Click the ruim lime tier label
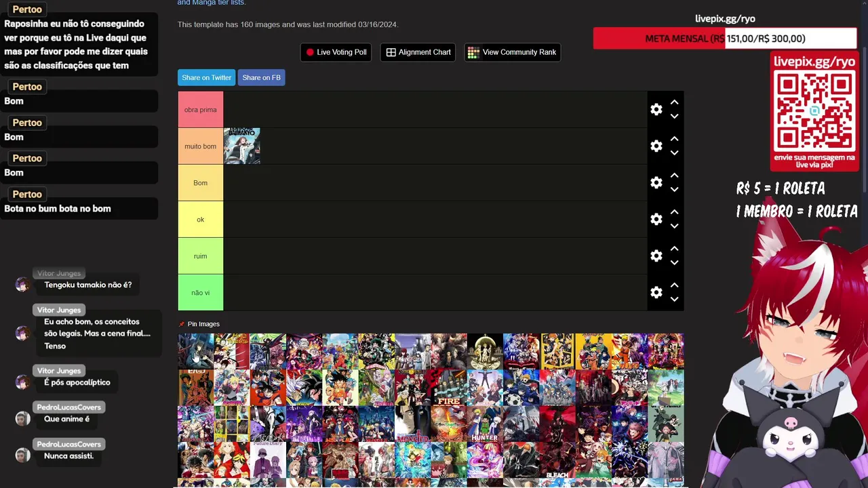 click(x=201, y=256)
